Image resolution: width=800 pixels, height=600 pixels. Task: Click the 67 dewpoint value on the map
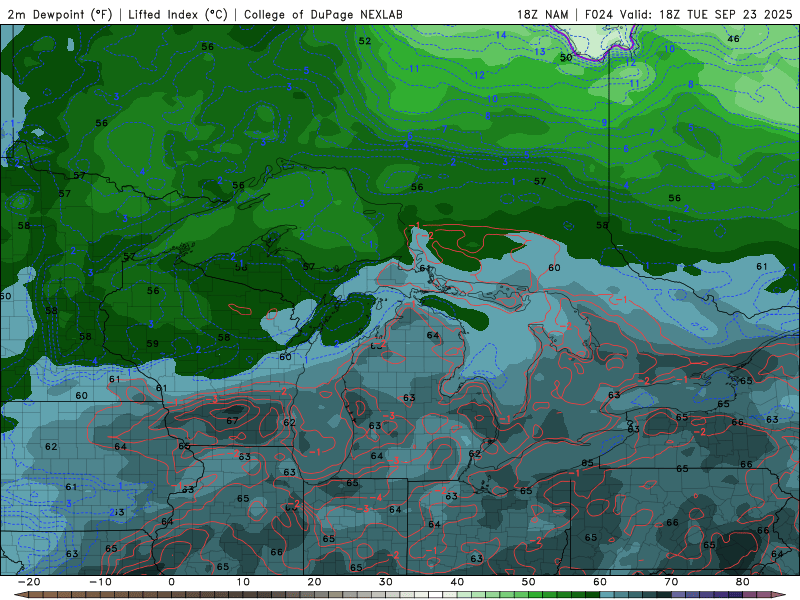(232, 420)
